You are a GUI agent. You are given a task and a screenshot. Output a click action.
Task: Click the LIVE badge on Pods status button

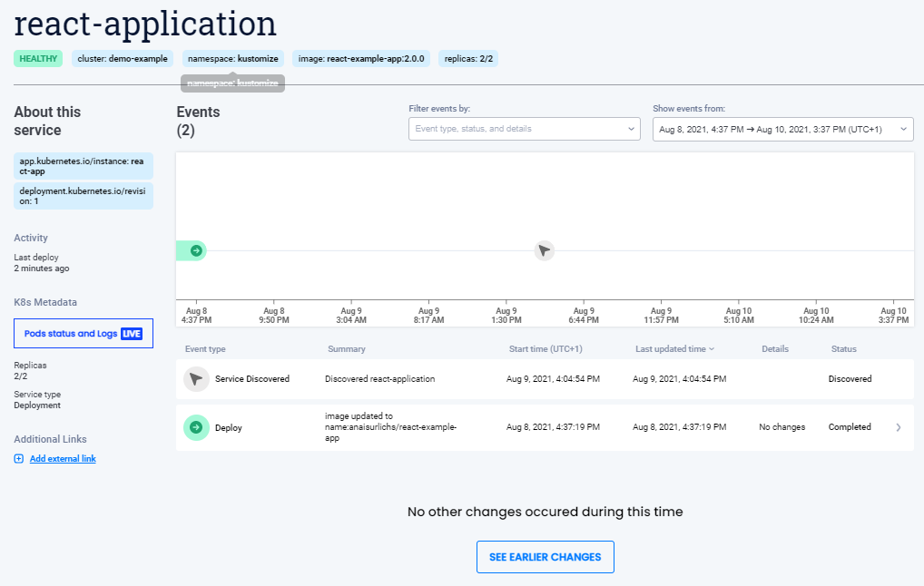pos(132,334)
